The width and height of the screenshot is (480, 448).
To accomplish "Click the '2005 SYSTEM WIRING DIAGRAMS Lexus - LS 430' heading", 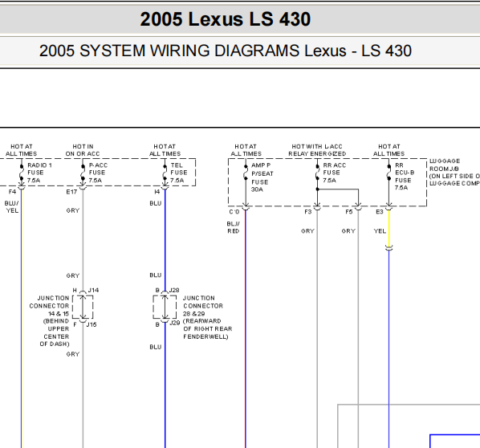I will pyautogui.click(x=226, y=51).
